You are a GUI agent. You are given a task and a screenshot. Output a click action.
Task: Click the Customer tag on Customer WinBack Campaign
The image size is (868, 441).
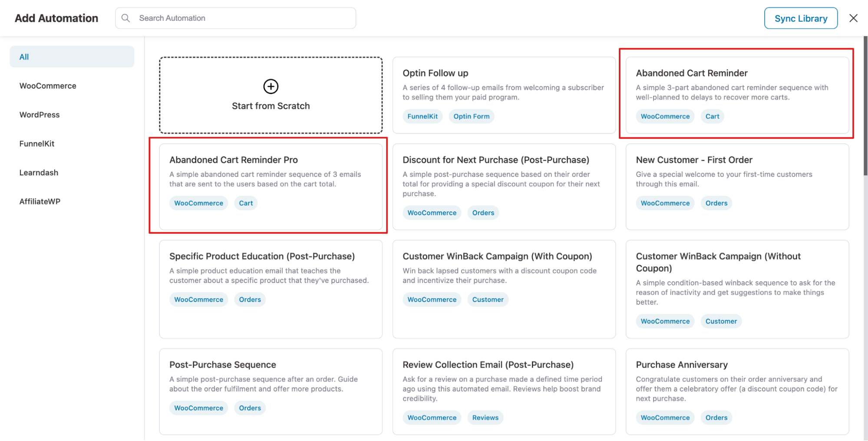click(x=488, y=299)
